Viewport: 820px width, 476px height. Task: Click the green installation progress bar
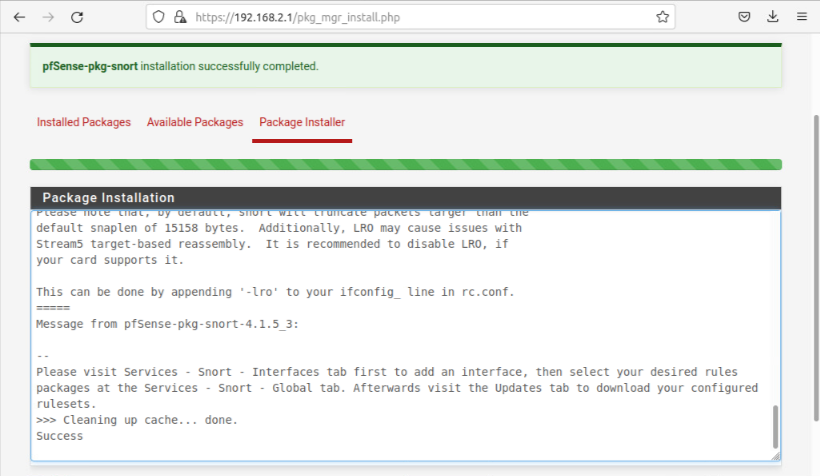pos(405,164)
